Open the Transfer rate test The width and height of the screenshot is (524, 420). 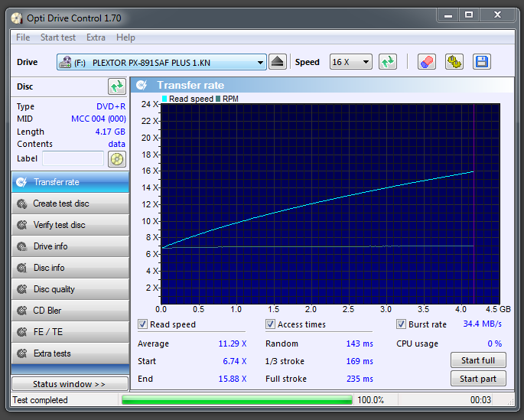[70, 182]
